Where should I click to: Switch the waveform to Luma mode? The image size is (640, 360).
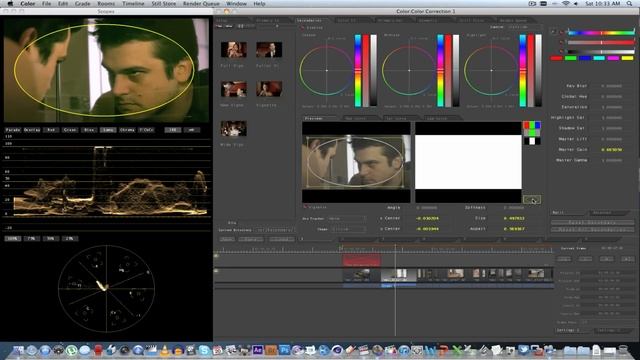point(108,130)
